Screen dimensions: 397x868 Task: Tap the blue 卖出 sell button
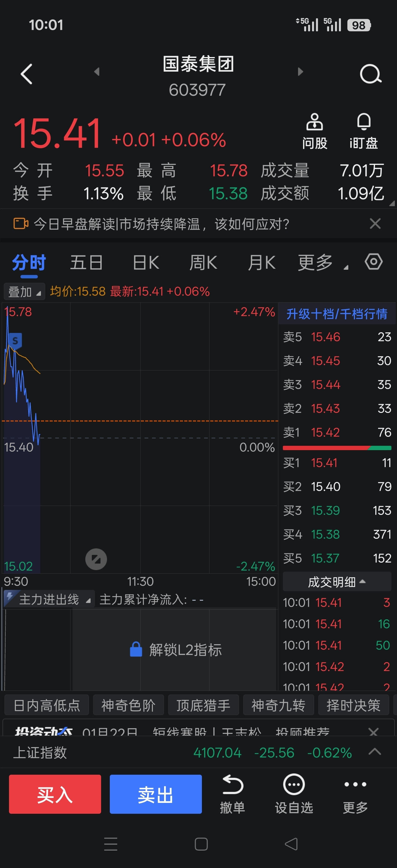[156, 794]
